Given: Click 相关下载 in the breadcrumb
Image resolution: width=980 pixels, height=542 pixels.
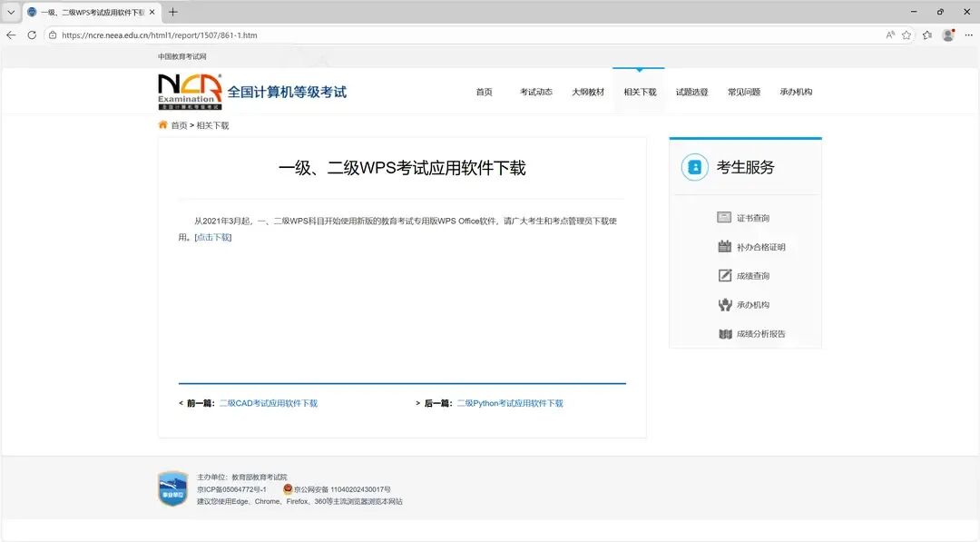Looking at the screenshot, I should (212, 125).
